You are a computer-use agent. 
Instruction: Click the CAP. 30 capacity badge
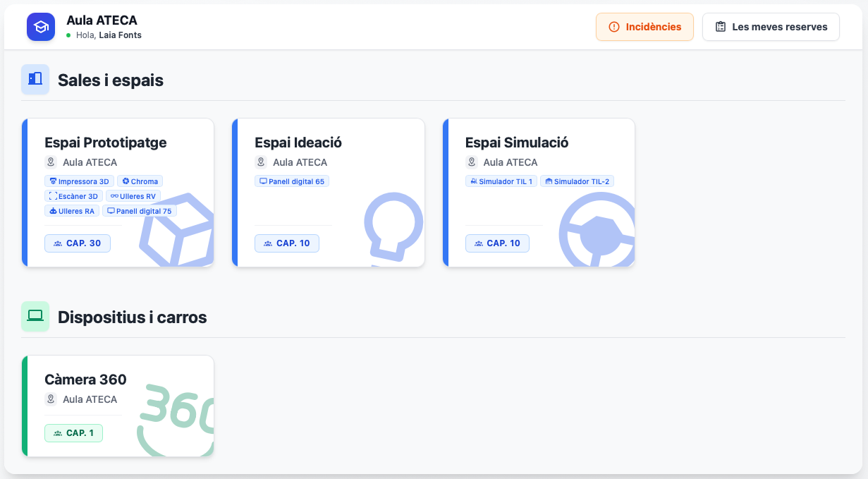78,243
